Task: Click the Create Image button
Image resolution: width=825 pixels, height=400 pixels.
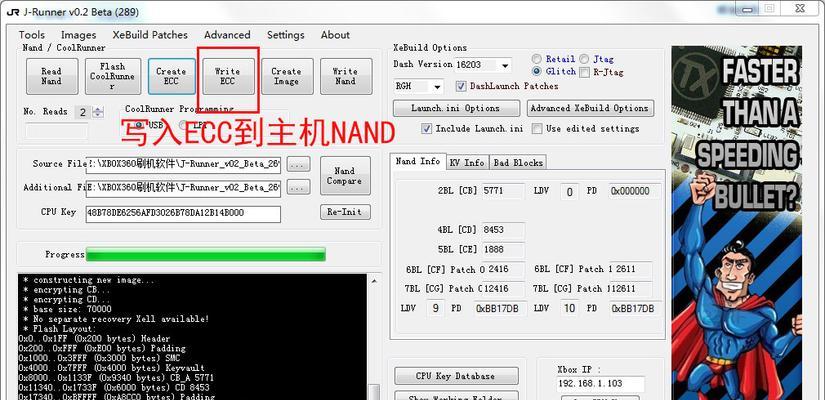Action: coord(286,76)
